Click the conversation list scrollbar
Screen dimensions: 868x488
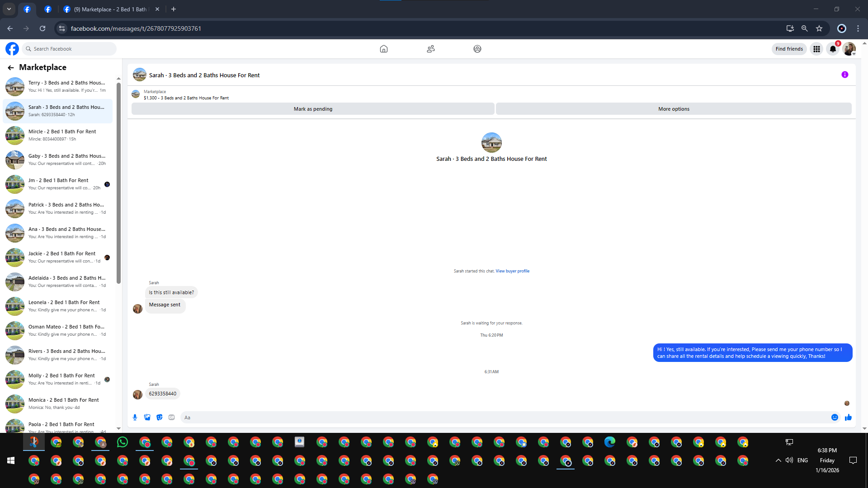pos(118,181)
